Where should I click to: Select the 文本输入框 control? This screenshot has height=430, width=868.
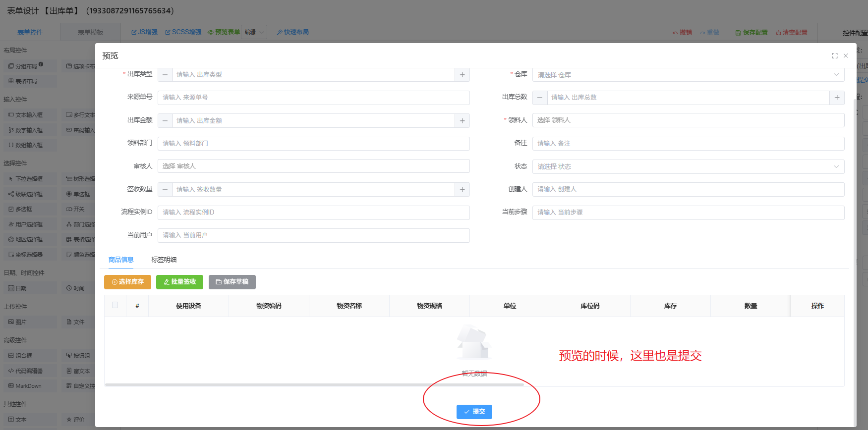pos(30,115)
